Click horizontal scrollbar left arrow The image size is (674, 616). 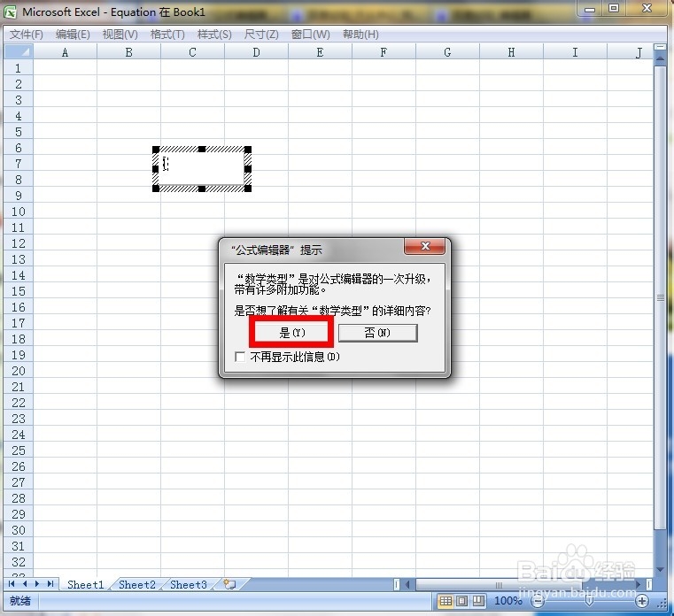pyautogui.click(x=407, y=584)
